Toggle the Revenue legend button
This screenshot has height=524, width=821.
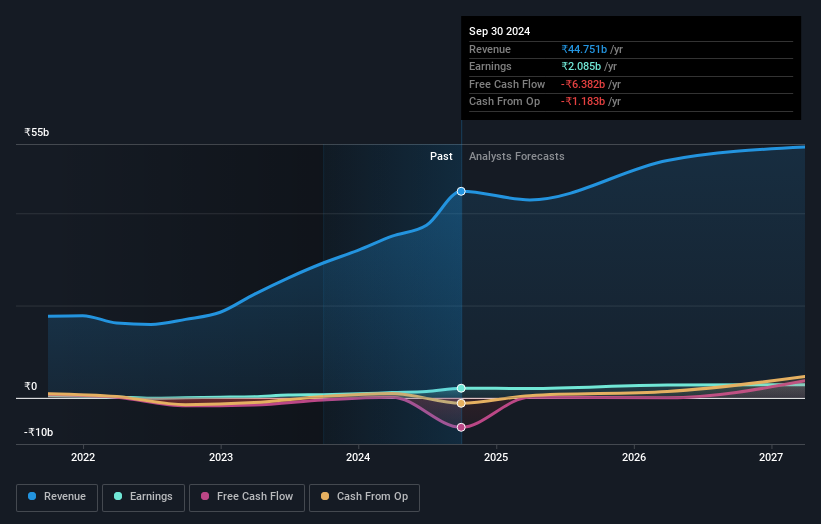pos(57,497)
